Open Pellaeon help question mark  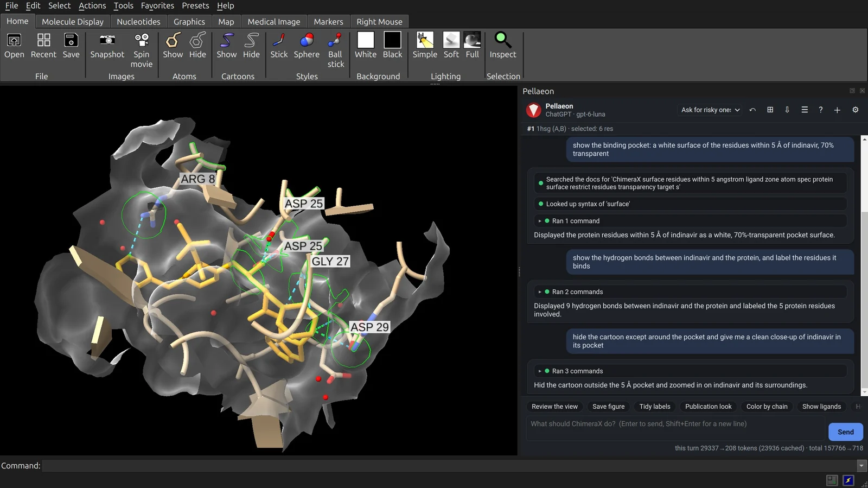click(x=821, y=110)
